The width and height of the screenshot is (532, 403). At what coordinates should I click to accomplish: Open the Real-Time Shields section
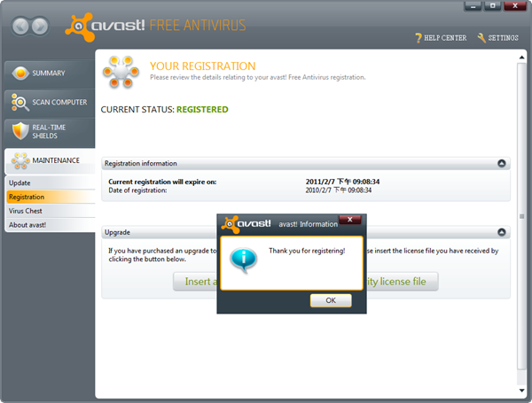pyautogui.click(x=50, y=131)
